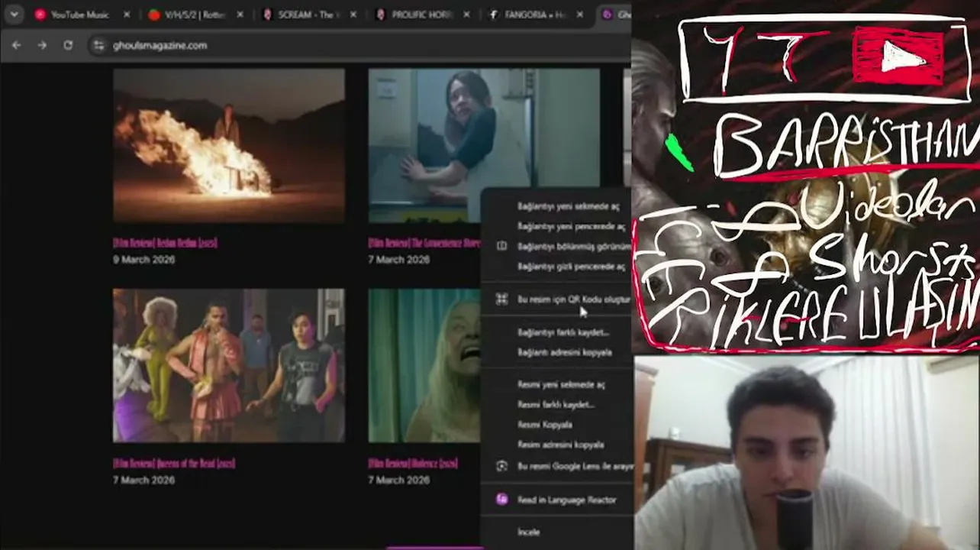Go forward with the browser forward arrow
Image resolution: width=980 pixels, height=550 pixels.
click(42, 45)
